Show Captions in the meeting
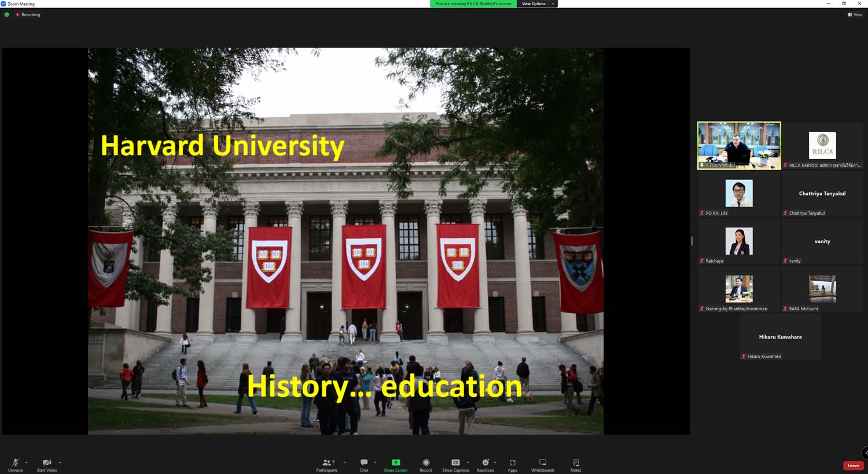Viewport: 868px width, 474px height. 455,465
